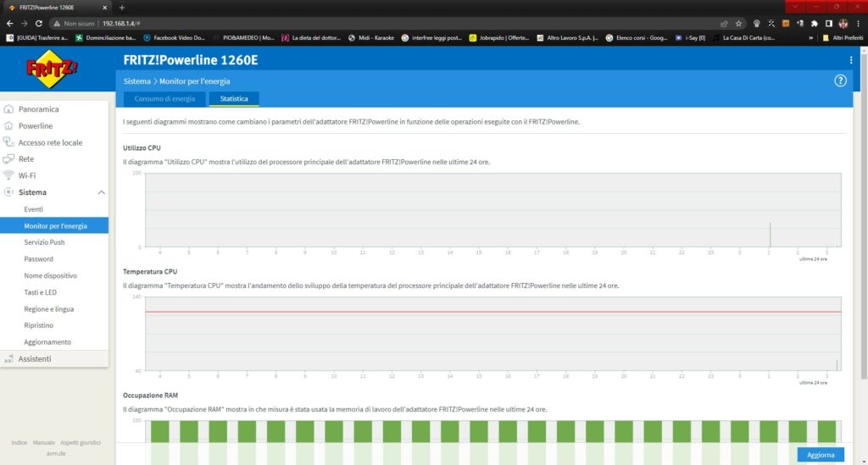Screen dimensions: 868x465
Task: Open the FRITZ!Powerline three-dot menu
Action: click(851, 60)
